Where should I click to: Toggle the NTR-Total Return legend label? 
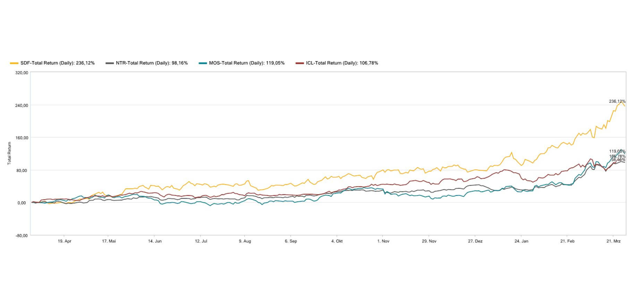pos(152,63)
